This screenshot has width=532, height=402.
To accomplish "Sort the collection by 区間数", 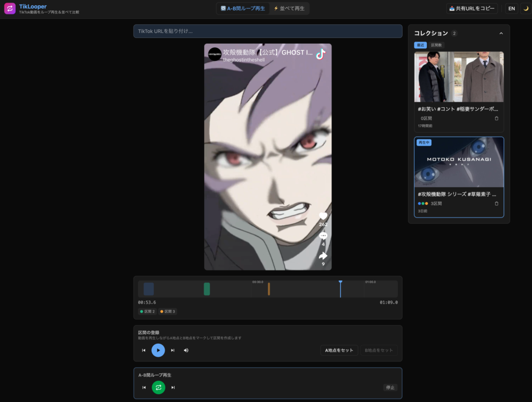I will click(x=436, y=45).
